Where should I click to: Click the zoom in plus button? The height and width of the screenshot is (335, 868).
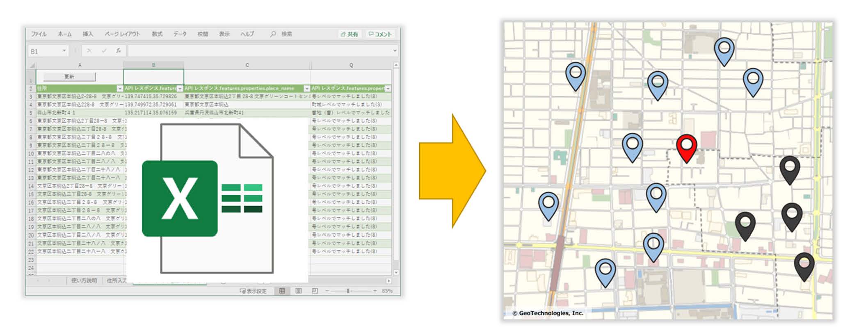[x=375, y=291]
